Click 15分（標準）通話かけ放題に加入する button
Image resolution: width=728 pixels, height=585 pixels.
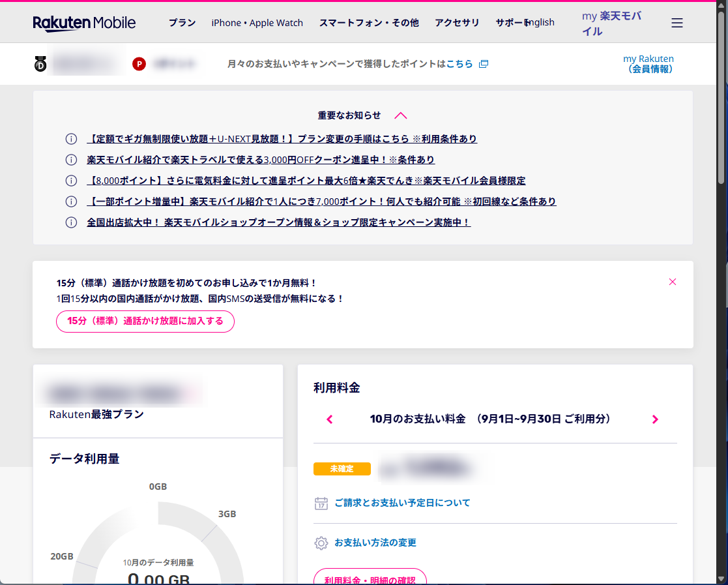point(145,321)
